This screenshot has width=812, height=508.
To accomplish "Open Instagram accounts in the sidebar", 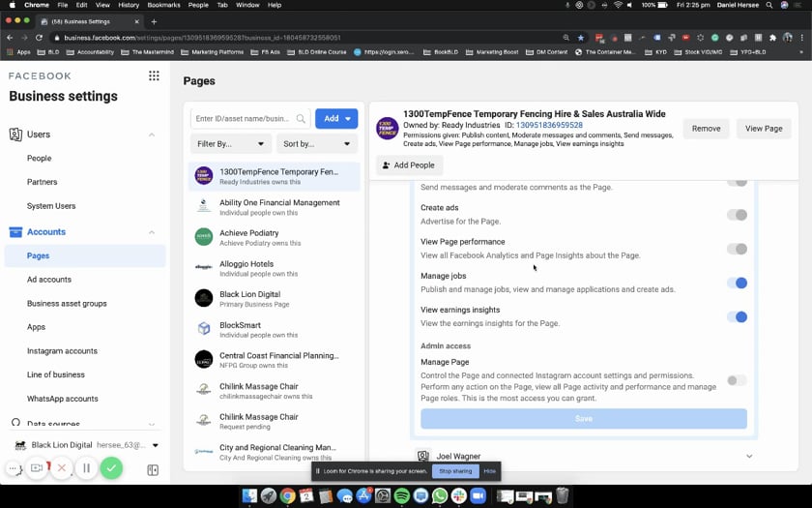I will [62, 351].
